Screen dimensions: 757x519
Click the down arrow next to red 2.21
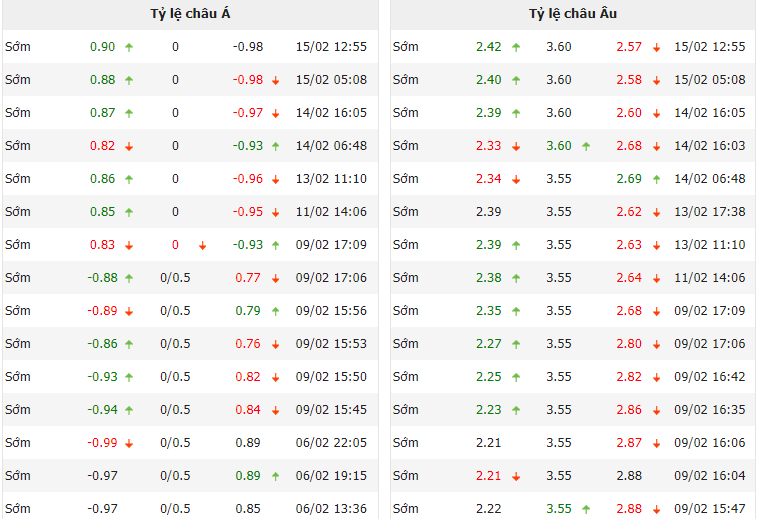pos(516,476)
